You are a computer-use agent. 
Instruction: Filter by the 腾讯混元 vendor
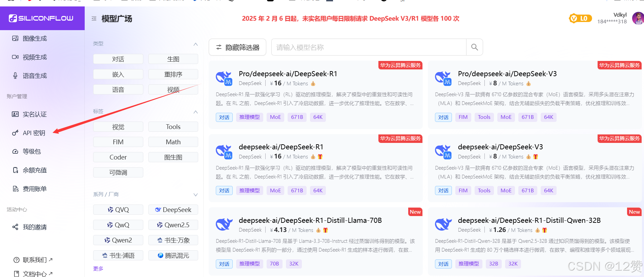[x=173, y=255]
